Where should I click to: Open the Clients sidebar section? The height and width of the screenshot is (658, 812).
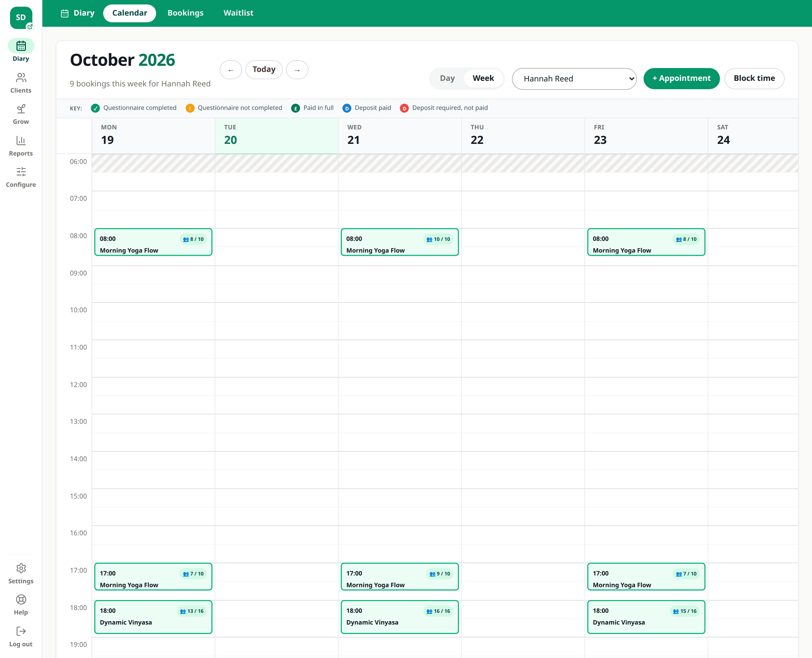[x=21, y=83]
